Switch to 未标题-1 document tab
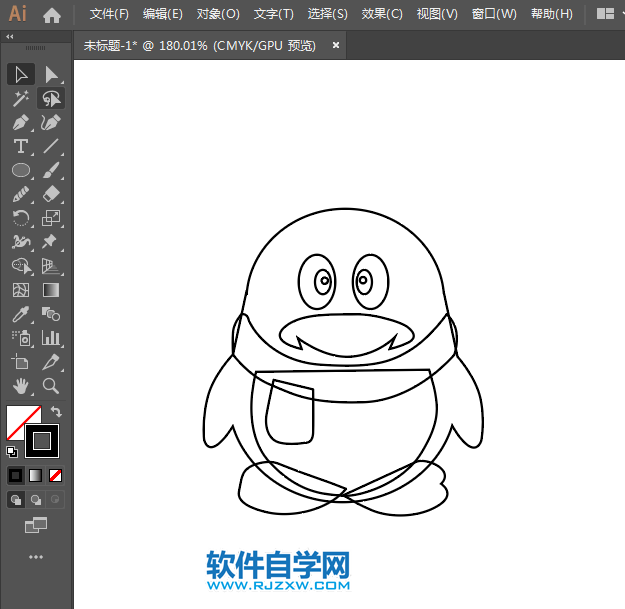The width and height of the screenshot is (625, 609). pos(200,46)
